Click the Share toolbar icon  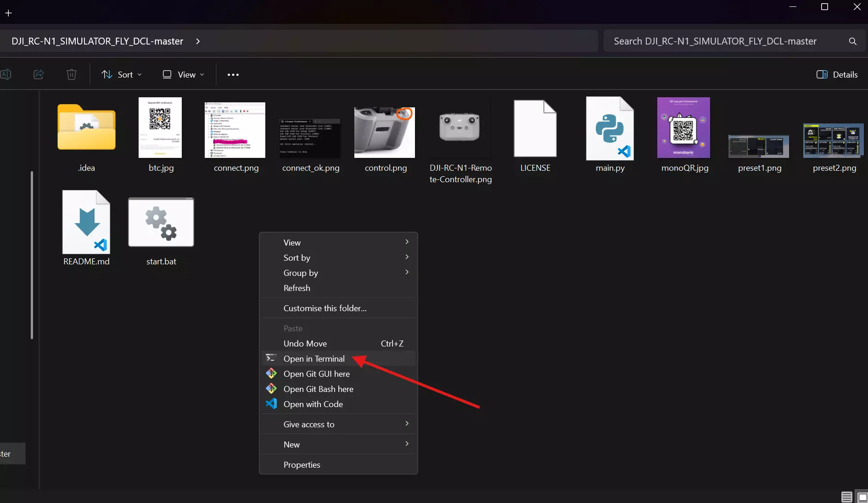click(39, 74)
